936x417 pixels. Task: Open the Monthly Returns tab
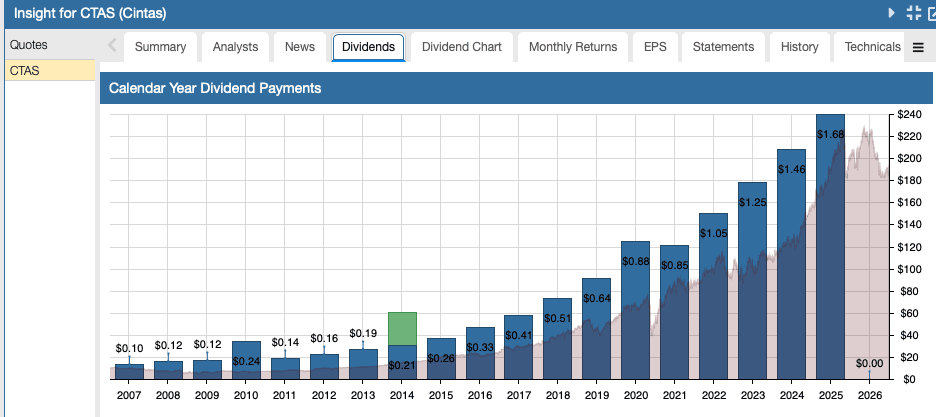click(x=573, y=47)
